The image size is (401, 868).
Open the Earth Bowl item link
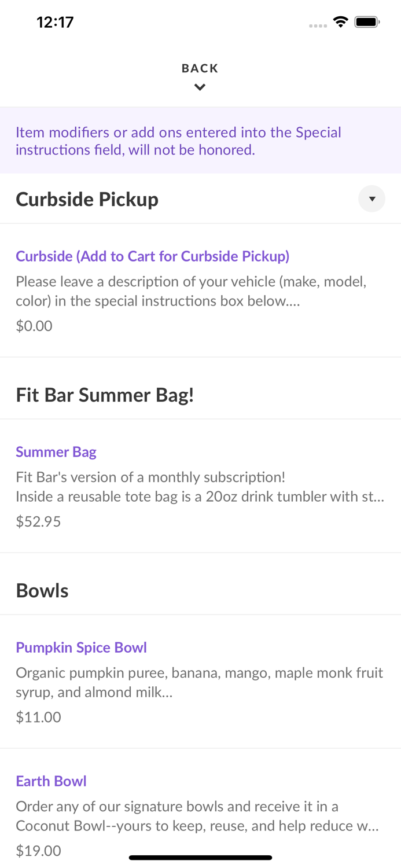(51, 781)
